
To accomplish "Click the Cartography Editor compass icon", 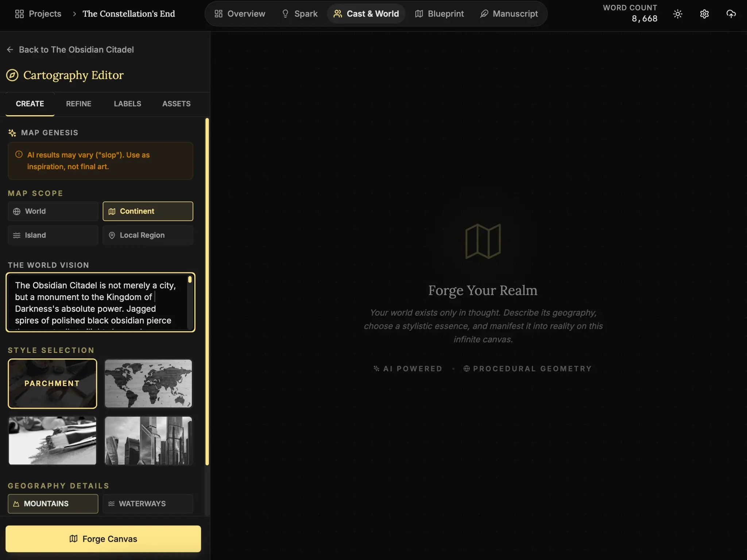I will click(12, 75).
